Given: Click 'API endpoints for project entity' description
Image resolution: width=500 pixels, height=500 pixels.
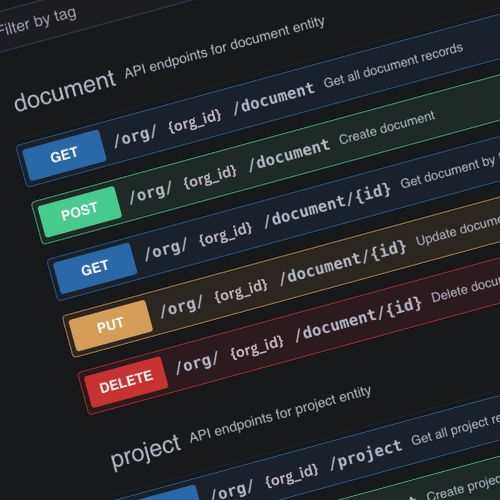Looking at the screenshot, I should [280, 414].
